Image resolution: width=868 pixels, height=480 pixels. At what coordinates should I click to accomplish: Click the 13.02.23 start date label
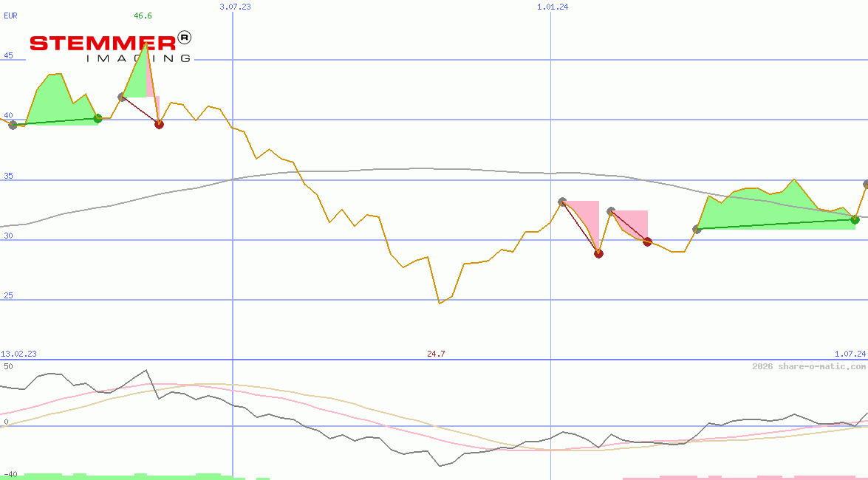(18, 354)
